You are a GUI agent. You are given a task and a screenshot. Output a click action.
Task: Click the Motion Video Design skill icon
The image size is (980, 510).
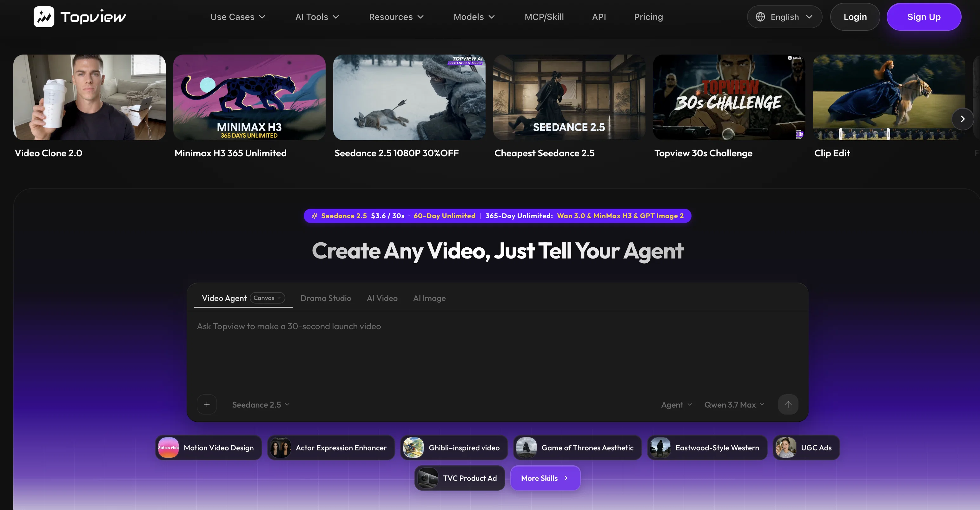[169, 448]
